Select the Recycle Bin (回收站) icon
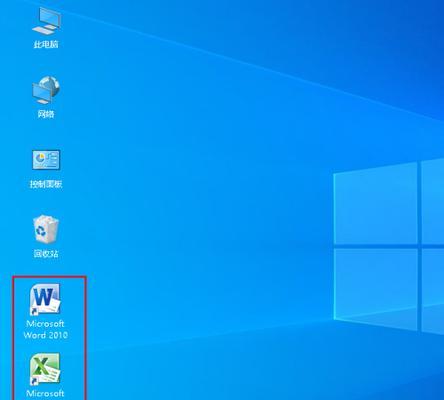 (x=46, y=229)
